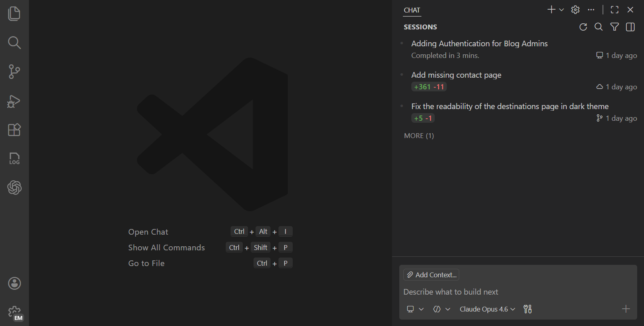Refresh the sessions list
644x326 pixels.
(583, 27)
